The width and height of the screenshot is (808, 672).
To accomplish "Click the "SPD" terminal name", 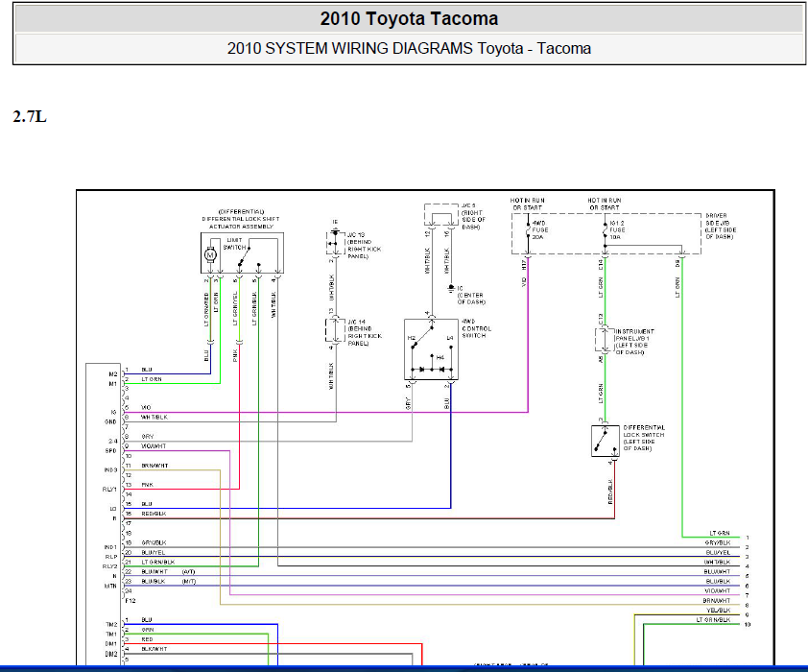I will [110, 451].
